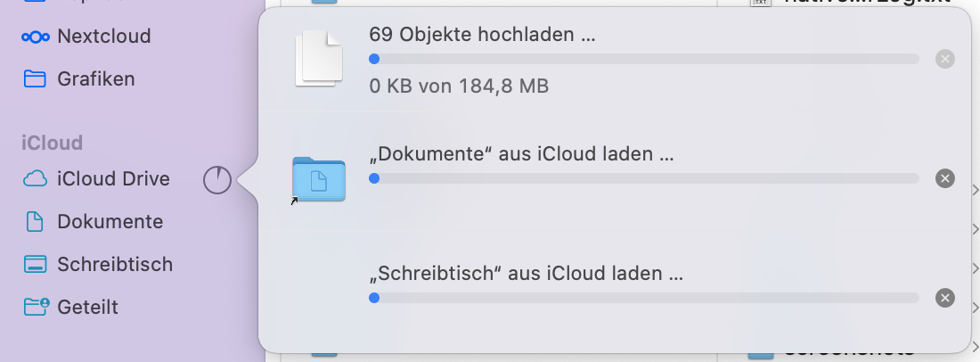Screen dimensions: 980x362
Task: Click the Schreibtisch download progress bar
Action: coord(643,298)
